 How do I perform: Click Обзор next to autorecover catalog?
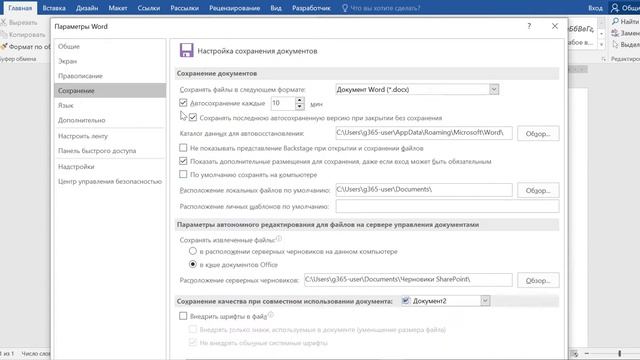[538, 133]
